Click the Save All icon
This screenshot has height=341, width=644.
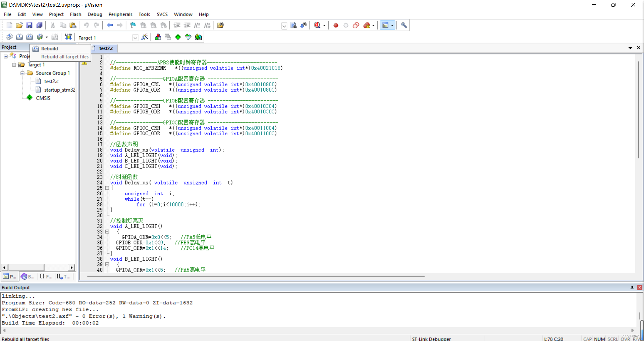click(39, 25)
